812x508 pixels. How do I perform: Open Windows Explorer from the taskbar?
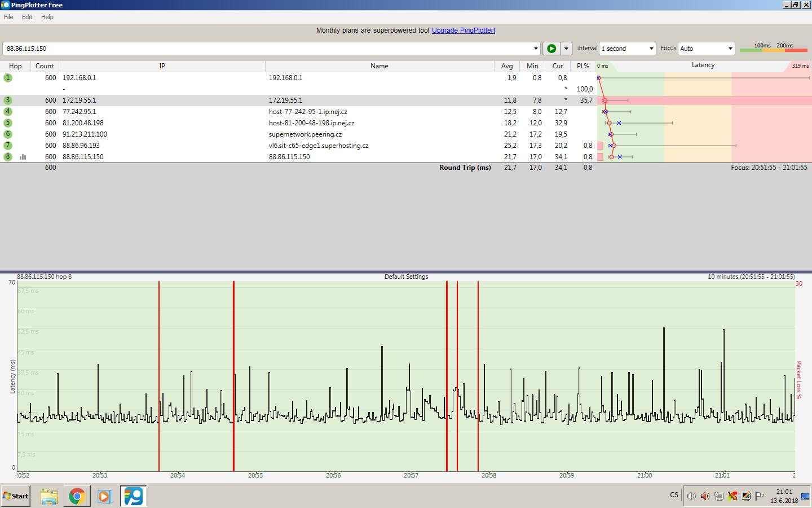click(49, 496)
